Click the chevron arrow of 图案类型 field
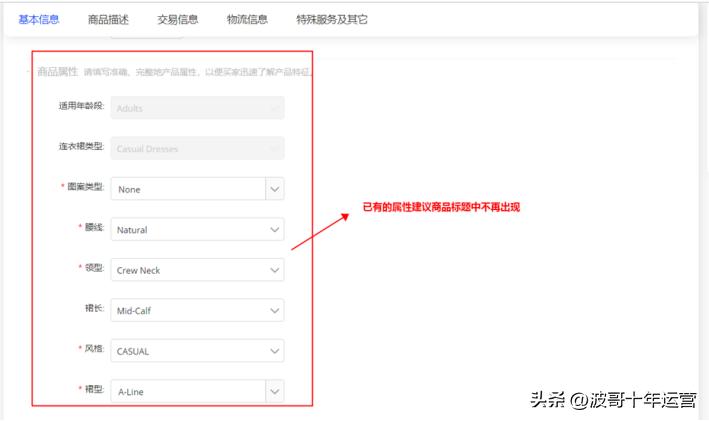Viewport: 709px width, 421px height. tap(274, 189)
